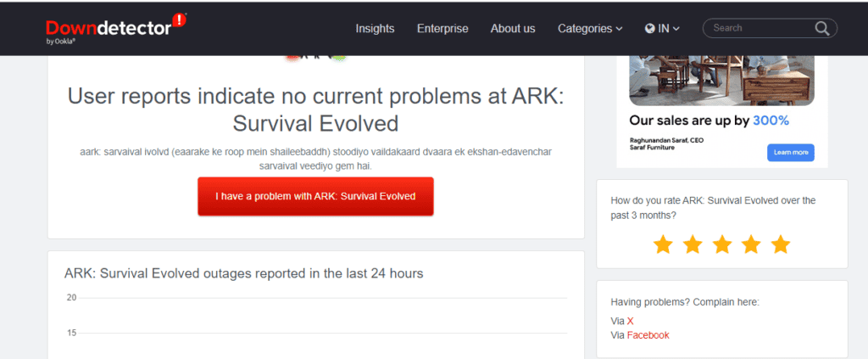Click the Downdetector logo
This screenshot has width=868, height=359.
click(x=116, y=28)
